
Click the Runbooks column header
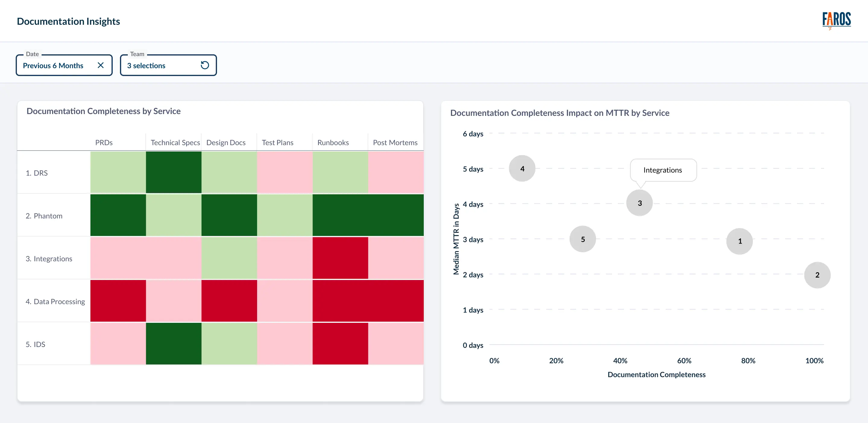(333, 142)
